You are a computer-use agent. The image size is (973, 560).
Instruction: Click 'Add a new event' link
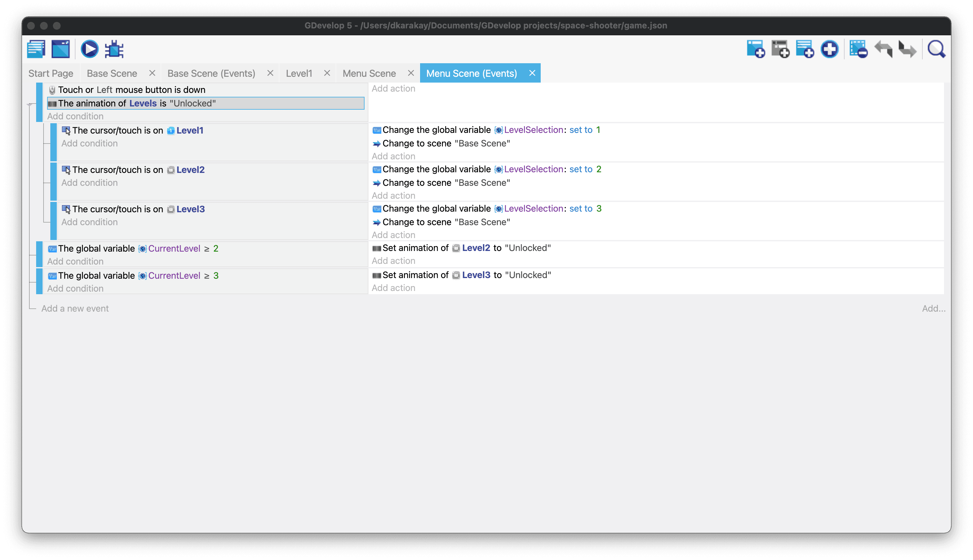point(75,308)
